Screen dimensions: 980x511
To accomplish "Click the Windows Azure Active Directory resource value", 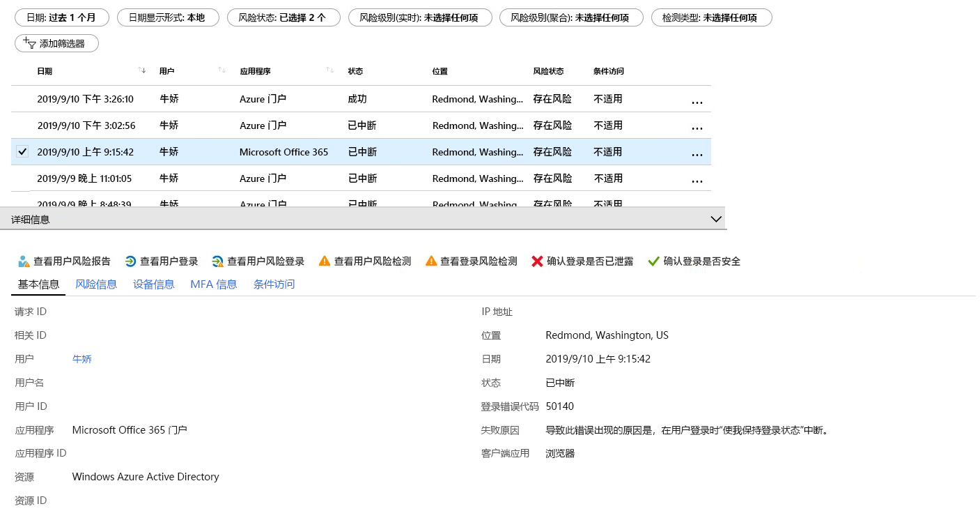I will [146, 477].
